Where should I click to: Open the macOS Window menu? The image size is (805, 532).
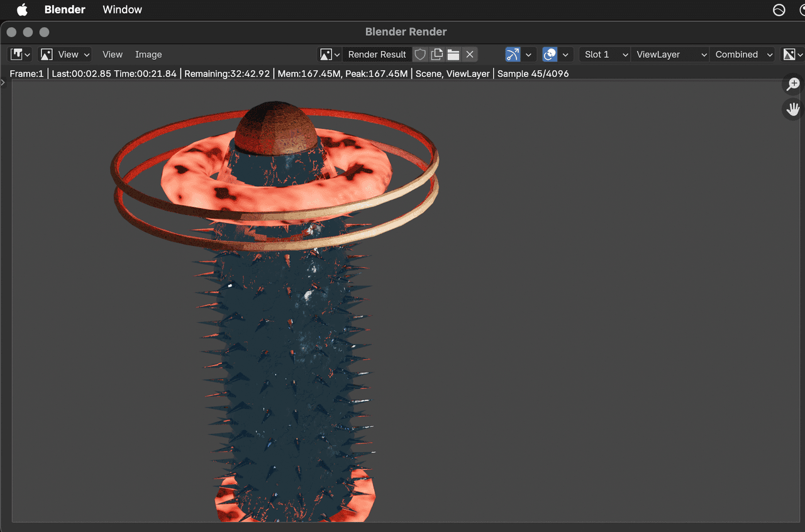tap(122, 10)
